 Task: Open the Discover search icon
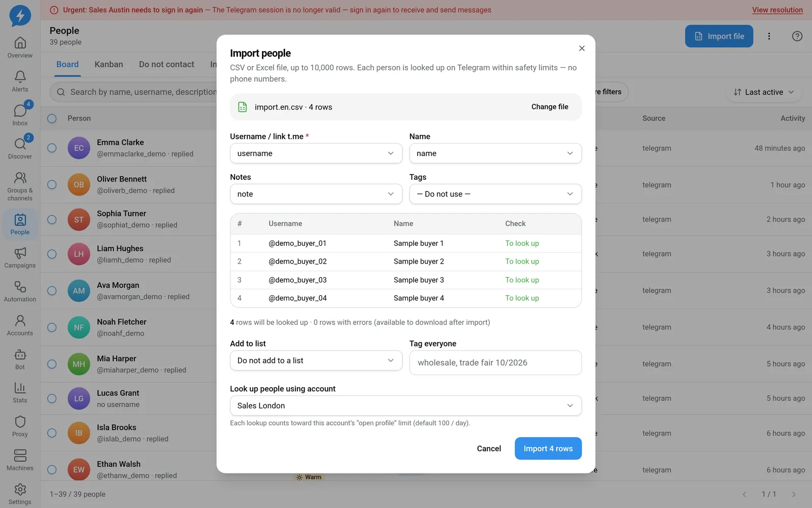(20, 149)
